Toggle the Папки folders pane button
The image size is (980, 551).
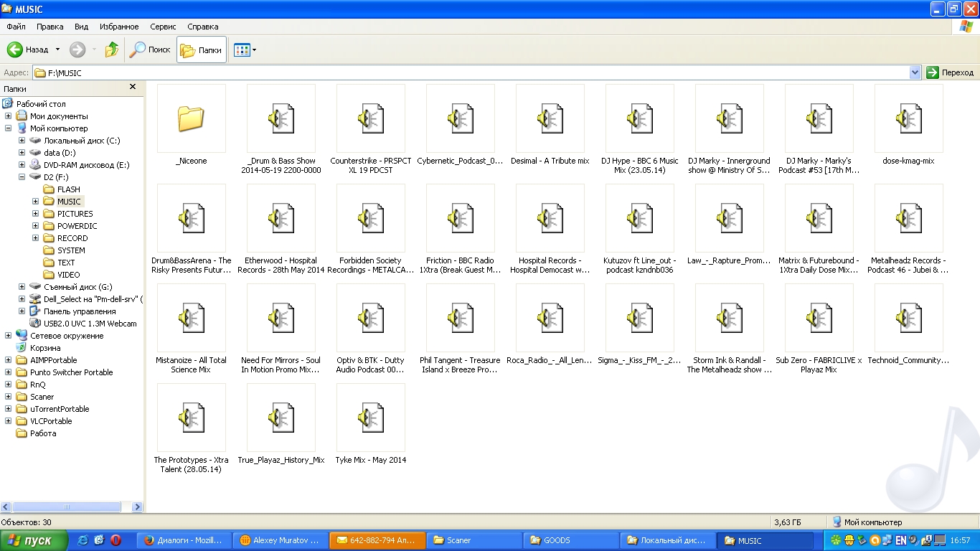202,50
